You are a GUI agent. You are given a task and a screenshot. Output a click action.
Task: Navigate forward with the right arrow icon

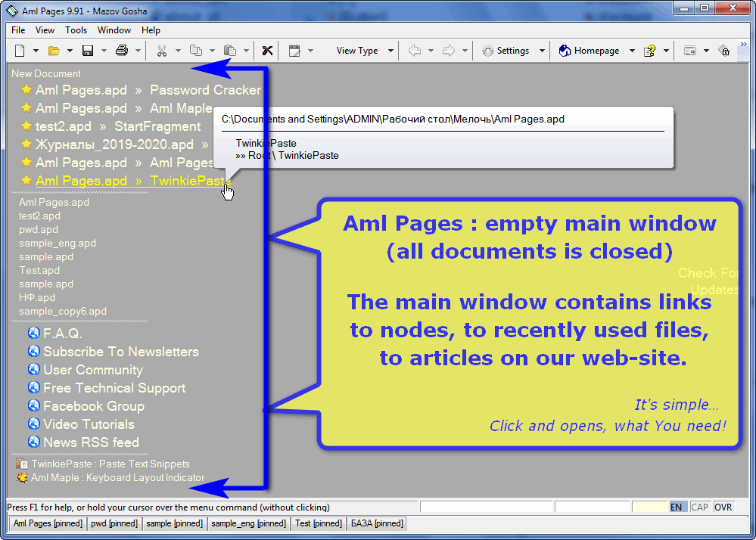pos(449,51)
